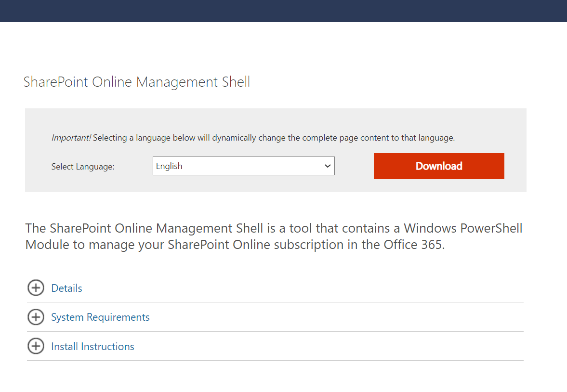
Task: Expand the Install Instructions plus icon
Action: [x=36, y=346]
